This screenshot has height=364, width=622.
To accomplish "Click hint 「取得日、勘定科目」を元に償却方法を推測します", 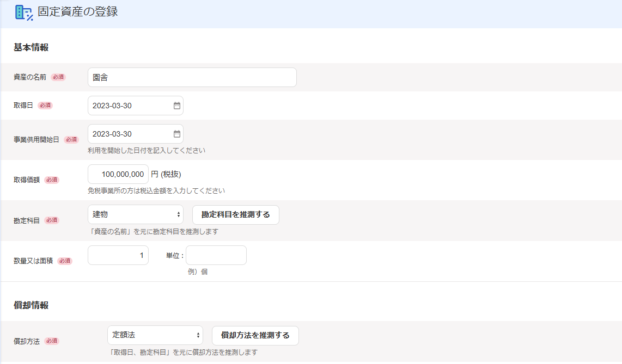I will pyautogui.click(x=183, y=353).
